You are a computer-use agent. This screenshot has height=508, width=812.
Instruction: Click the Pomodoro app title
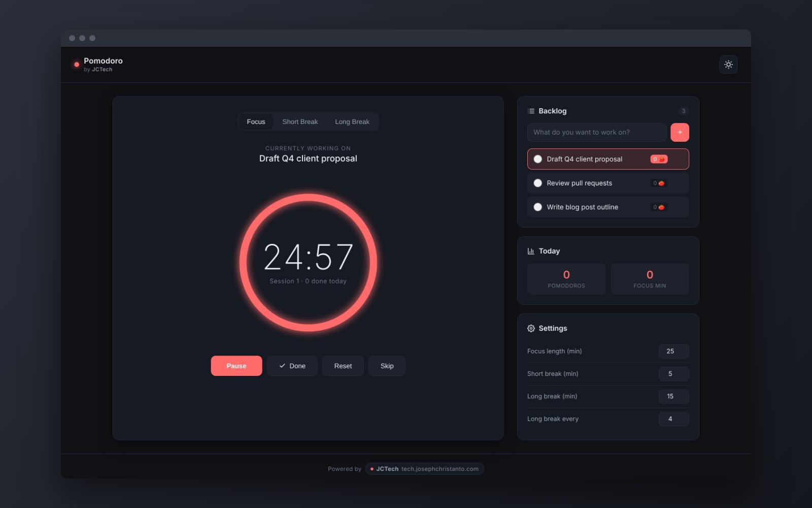103,60
